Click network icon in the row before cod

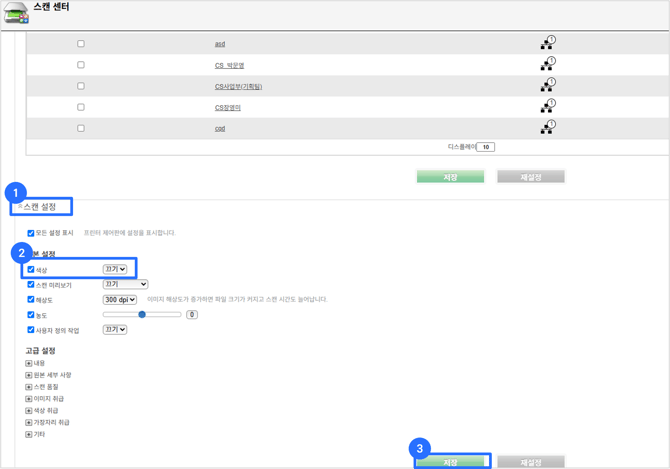[x=548, y=106]
